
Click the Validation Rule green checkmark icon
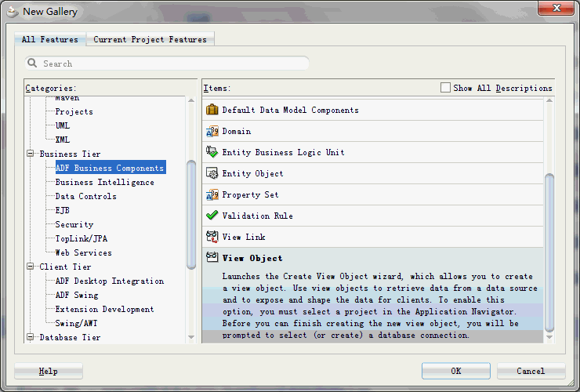pos(212,216)
